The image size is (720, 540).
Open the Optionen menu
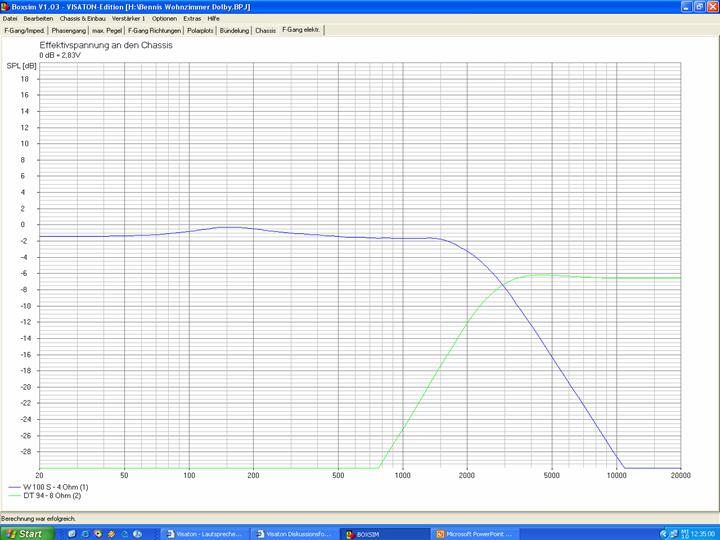165,18
